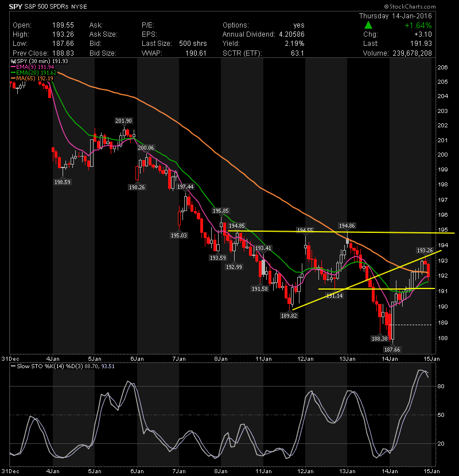Click the Last Size value '500 shrs'
Image resolution: width=459 pixels, height=476 pixels.
pos(193,44)
